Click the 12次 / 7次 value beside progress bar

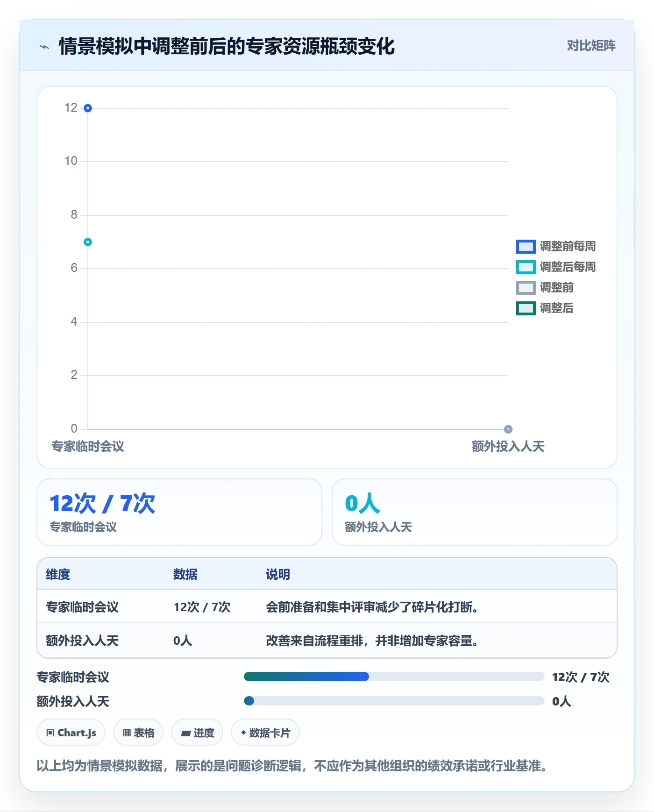pos(581,677)
